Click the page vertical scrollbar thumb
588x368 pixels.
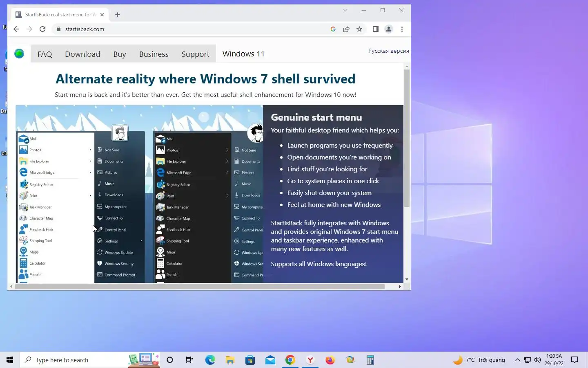tap(407, 138)
